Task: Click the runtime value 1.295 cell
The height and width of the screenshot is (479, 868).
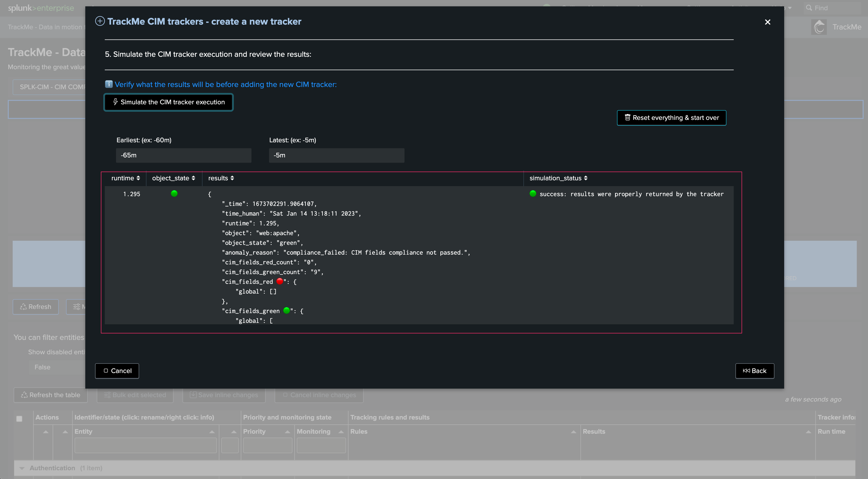Action: pyautogui.click(x=131, y=194)
